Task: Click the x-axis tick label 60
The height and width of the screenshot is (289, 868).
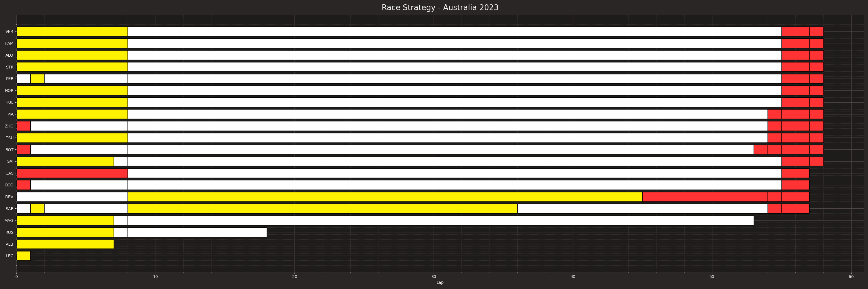Action: click(851, 277)
